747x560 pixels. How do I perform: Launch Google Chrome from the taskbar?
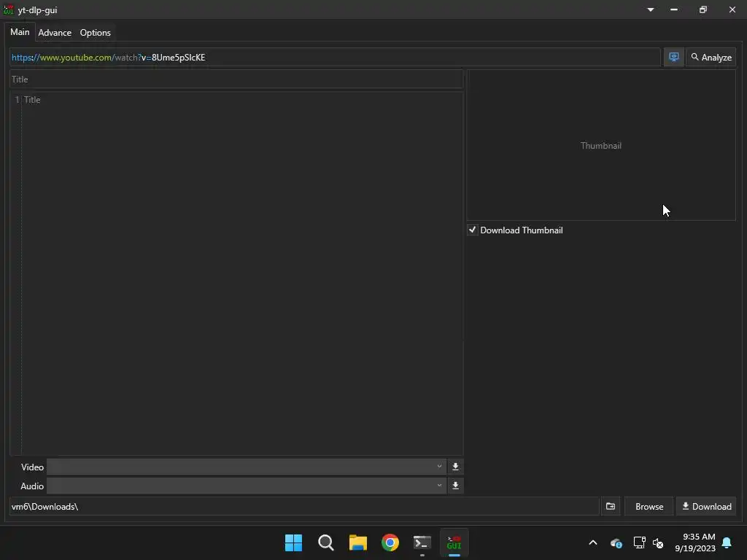[390, 542]
